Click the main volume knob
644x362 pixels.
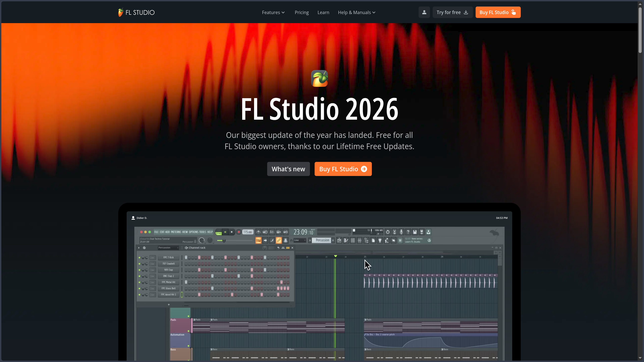(201, 241)
